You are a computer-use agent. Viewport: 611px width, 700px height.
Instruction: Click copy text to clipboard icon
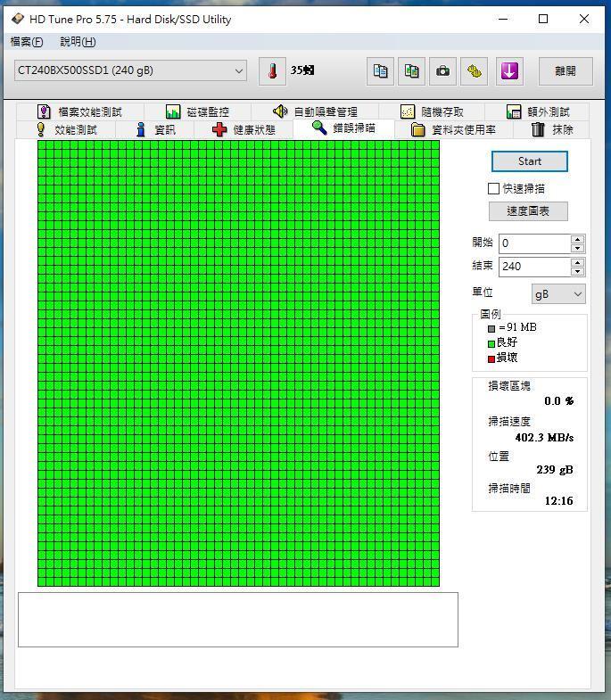[x=381, y=71]
